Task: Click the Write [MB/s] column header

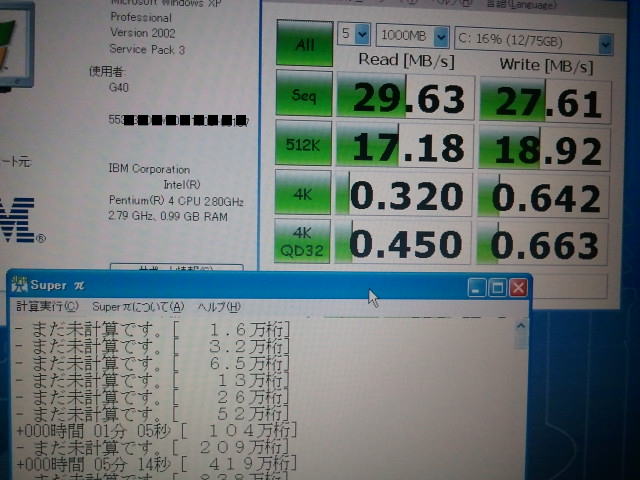Action: (x=546, y=65)
